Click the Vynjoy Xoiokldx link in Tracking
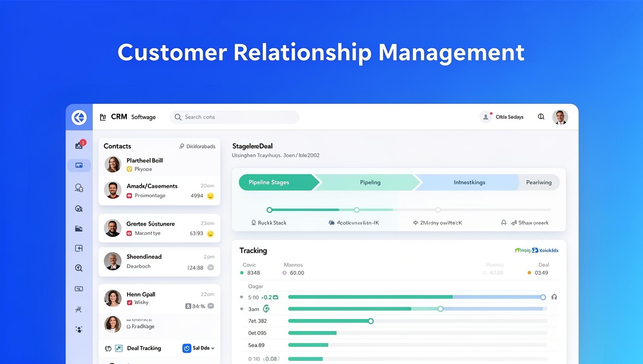643x364 pixels. click(x=536, y=250)
